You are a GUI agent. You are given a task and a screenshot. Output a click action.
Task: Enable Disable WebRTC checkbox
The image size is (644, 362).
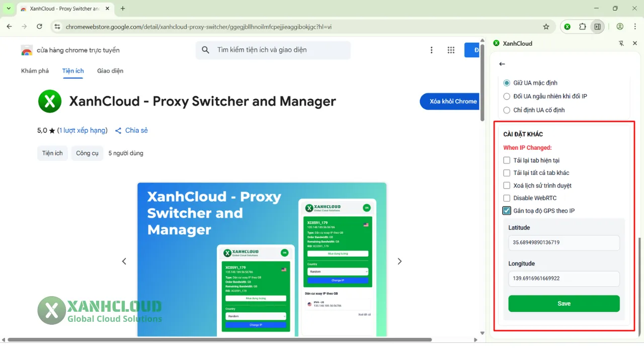[x=507, y=198]
